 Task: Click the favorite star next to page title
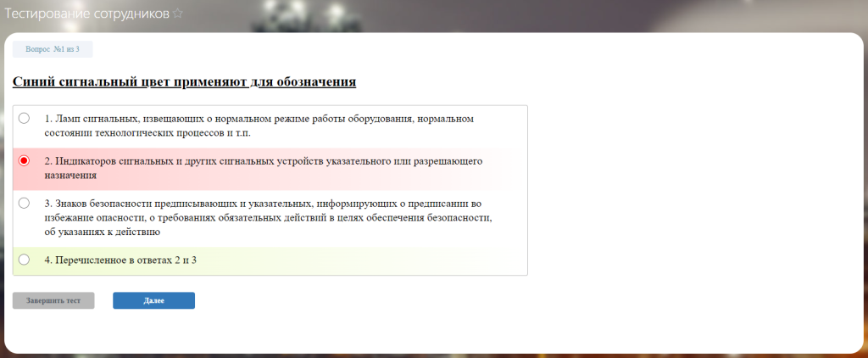pyautogui.click(x=177, y=14)
